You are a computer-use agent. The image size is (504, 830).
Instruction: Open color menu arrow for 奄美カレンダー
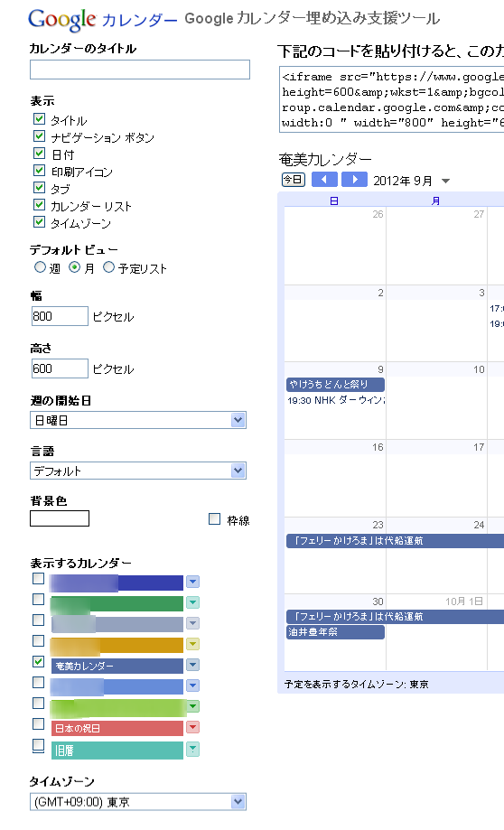pos(192,665)
